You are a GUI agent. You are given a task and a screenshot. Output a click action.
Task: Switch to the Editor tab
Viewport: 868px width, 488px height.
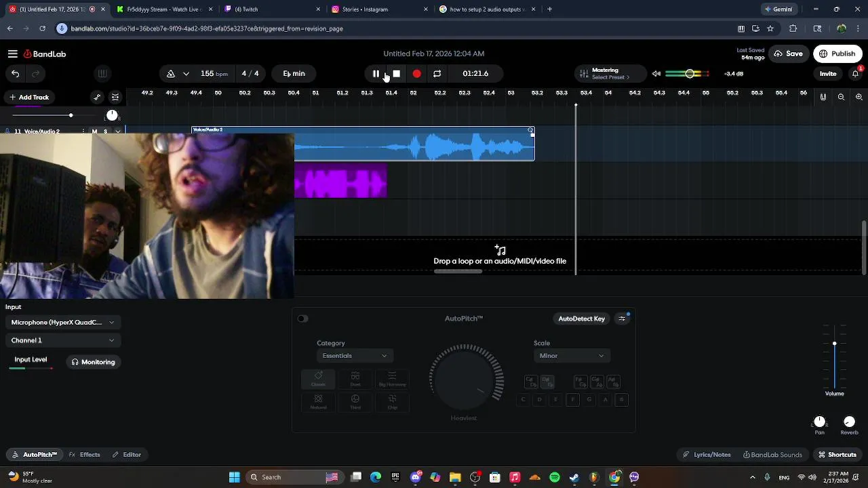click(x=126, y=455)
